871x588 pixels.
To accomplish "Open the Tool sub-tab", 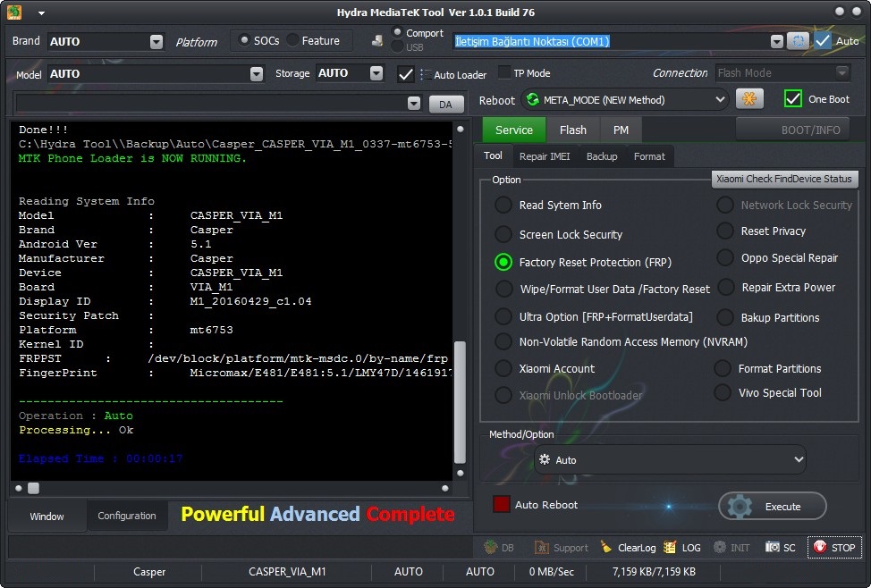I will 493,156.
